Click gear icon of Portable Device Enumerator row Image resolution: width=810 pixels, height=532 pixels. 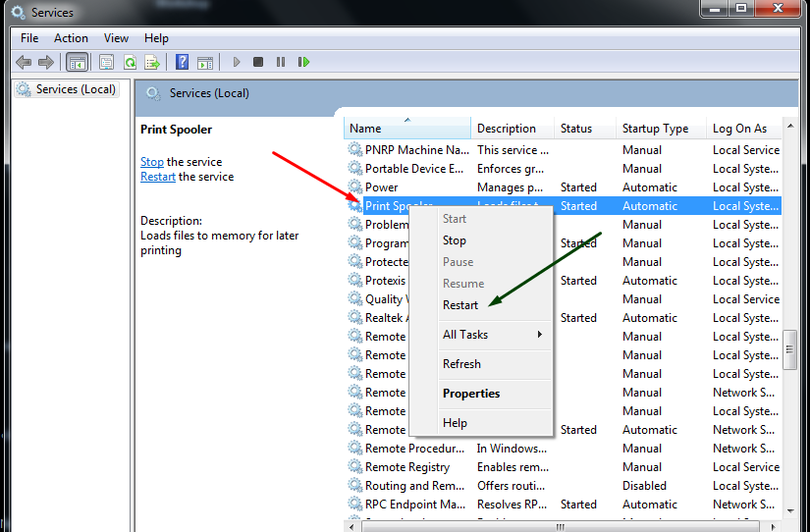coord(354,169)
